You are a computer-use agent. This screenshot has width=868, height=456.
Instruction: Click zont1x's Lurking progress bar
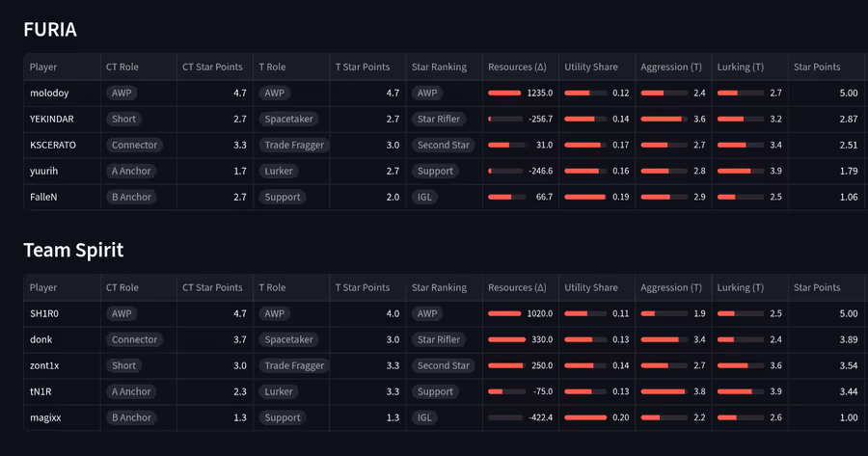tap(740, 365)
